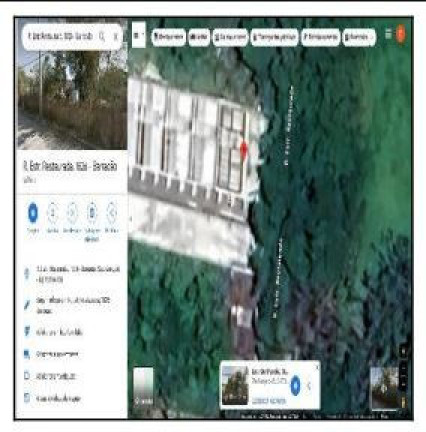Click the Street View thumbnail bottom right
The width and height of the screenshot is (426, 432).
pos(385,389)
